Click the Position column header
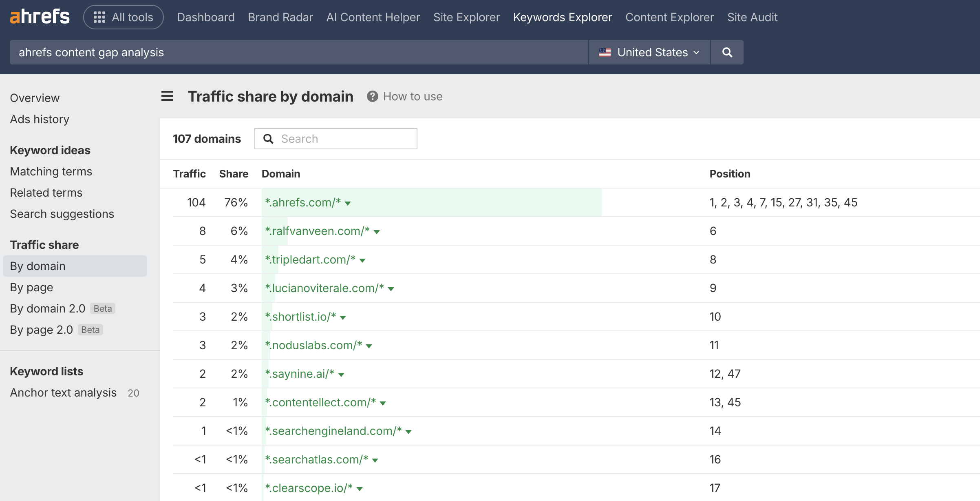Screen dimensions: 980x501 pyautogui.click(x=730, y=174)
